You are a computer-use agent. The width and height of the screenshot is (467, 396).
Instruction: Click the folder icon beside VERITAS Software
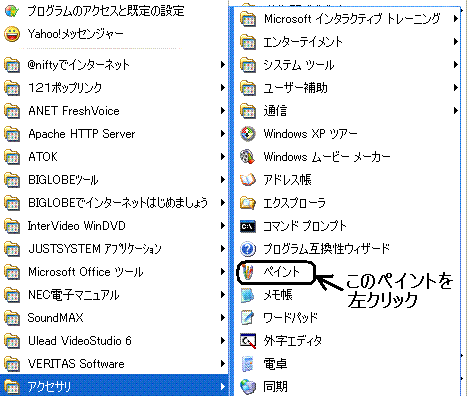tap(12, 364)
